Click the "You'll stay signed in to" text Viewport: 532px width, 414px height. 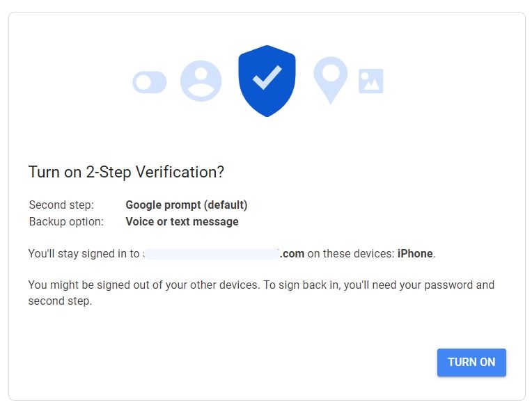point(84,254)
